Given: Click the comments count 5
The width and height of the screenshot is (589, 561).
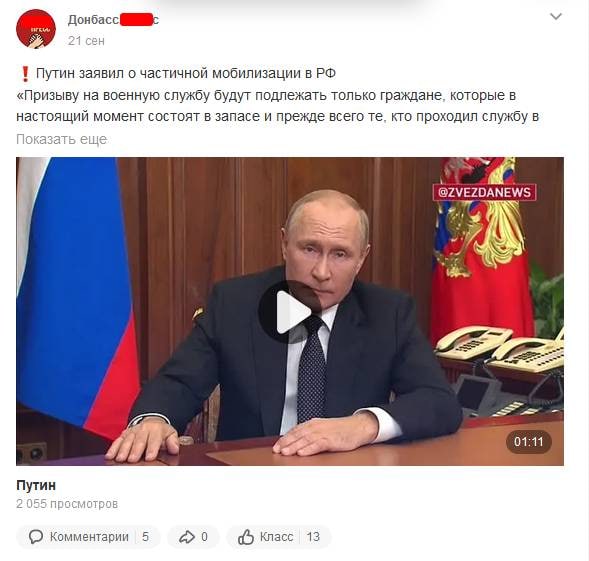Looking at the screenshot, I should pos(145,537).
